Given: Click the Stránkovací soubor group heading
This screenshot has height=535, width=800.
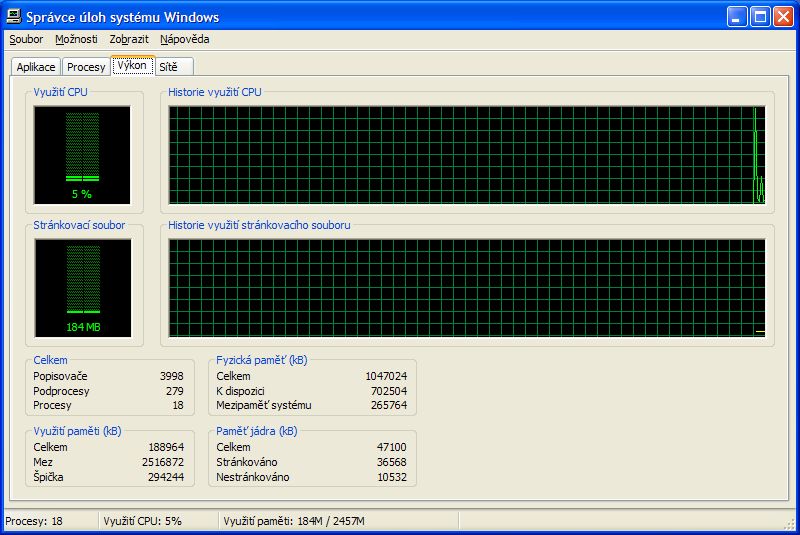Looking at the screenshot, I should (79, 225).
